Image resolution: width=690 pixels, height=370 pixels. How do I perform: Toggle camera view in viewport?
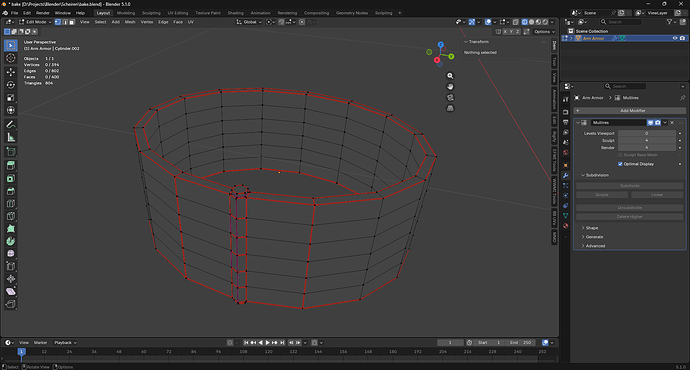click(x=450, y=98)
